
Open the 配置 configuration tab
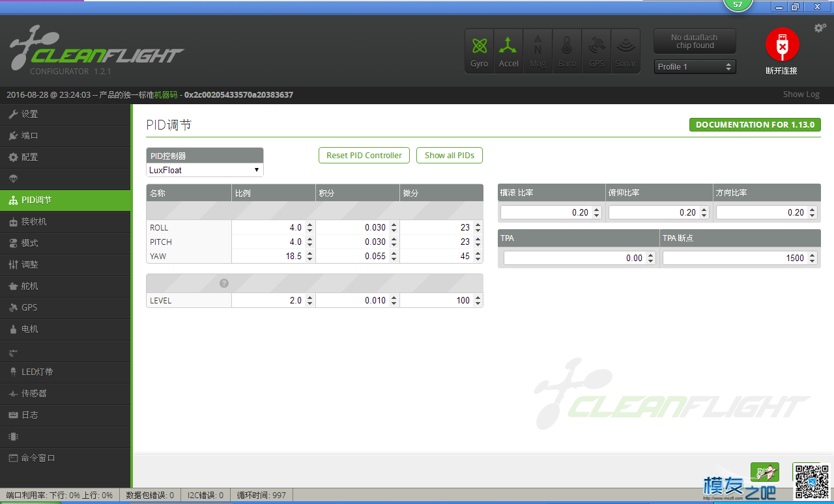coord(65,157)
